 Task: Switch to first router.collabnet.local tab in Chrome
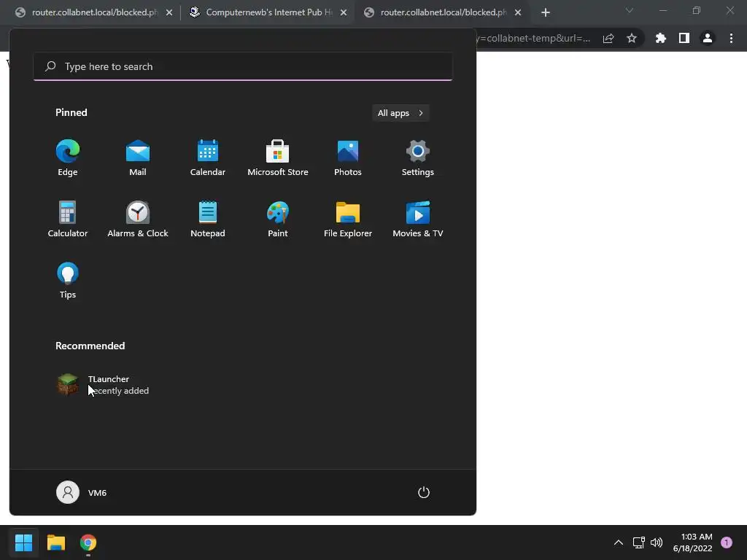click(93, 12)
